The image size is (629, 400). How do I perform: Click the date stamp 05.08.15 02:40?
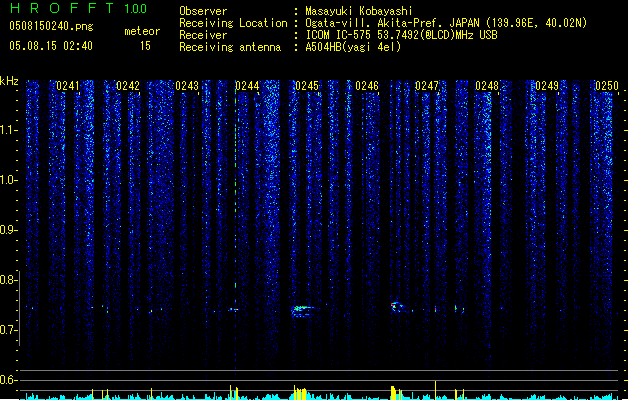point(51,46)
